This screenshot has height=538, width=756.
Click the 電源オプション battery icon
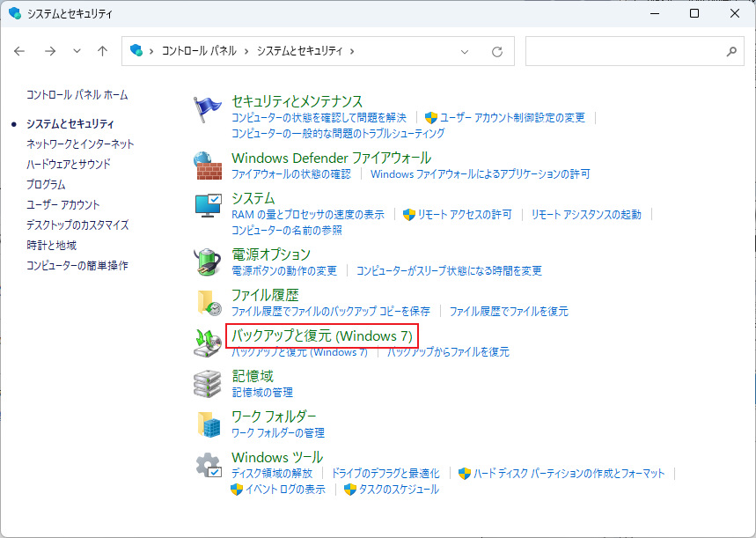coord(208,262)
